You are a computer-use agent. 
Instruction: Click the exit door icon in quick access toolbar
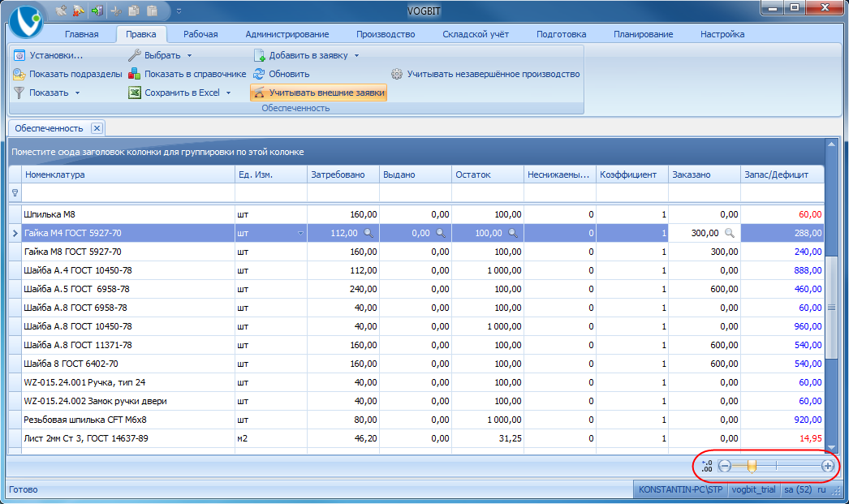(97, 11)
